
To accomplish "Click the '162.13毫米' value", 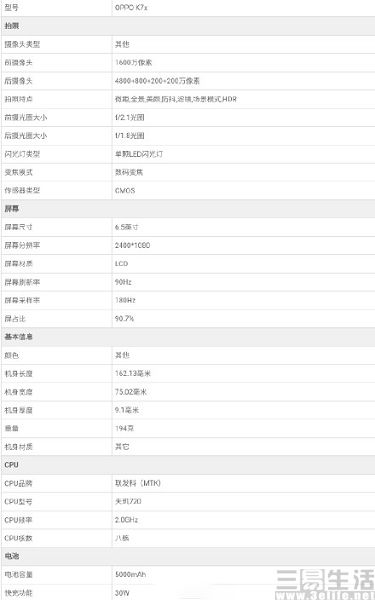I will [133, 373].
